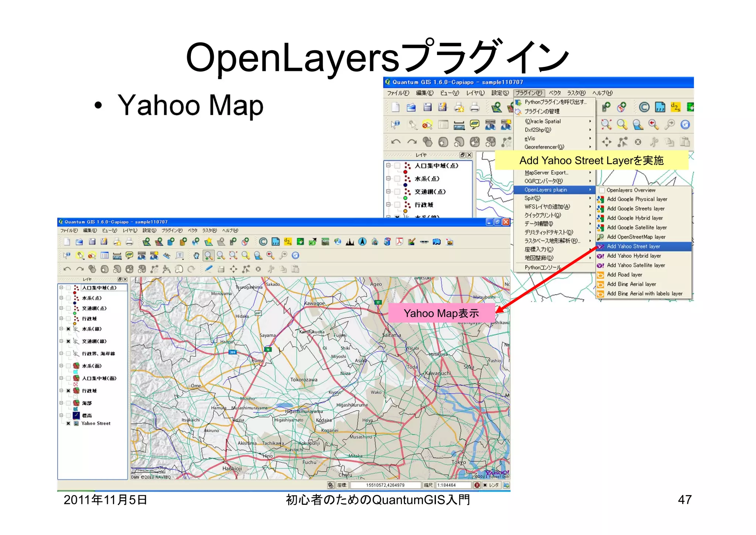Select the measure line tool in front window
The image size is (756, 535).
click(x=117, y=255)
